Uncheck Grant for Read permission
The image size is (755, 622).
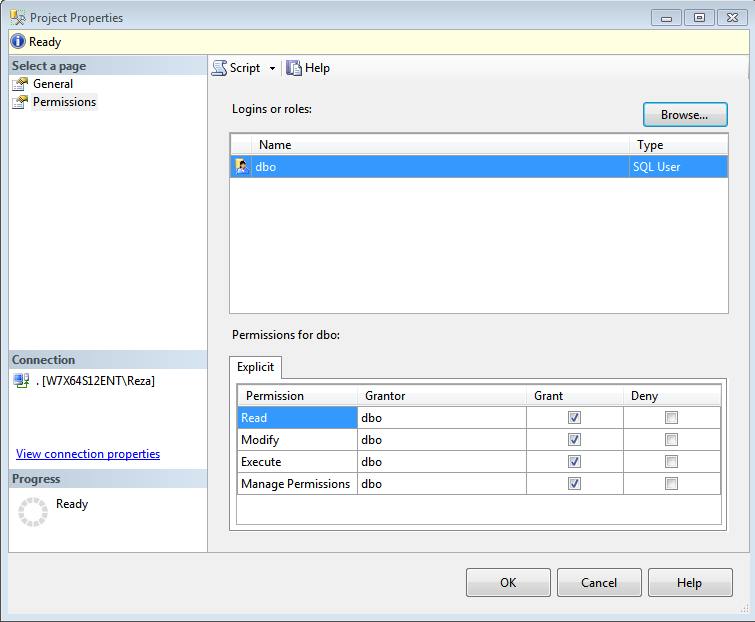(x=574, y=418)
